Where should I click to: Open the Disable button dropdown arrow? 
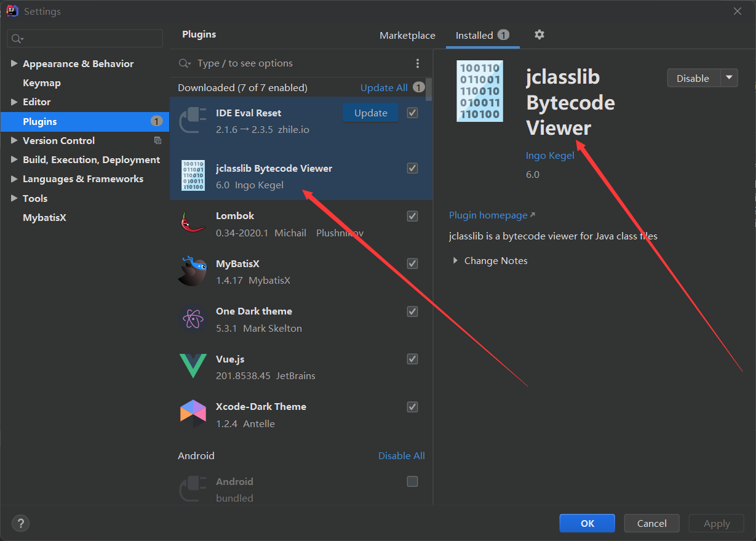729,78
